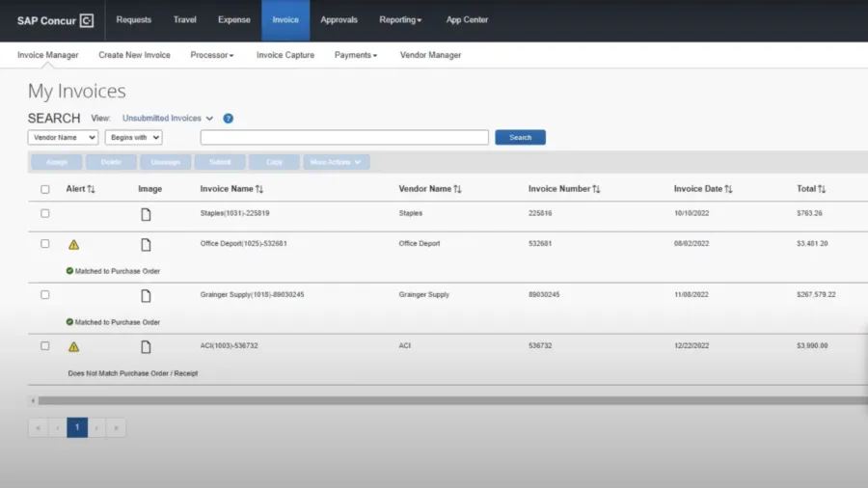This screenshot has width=868, height=488.
Task: Click the left arrow of the horizontal scrollbar
Action: pyautogui.click(x=33, y=400)
